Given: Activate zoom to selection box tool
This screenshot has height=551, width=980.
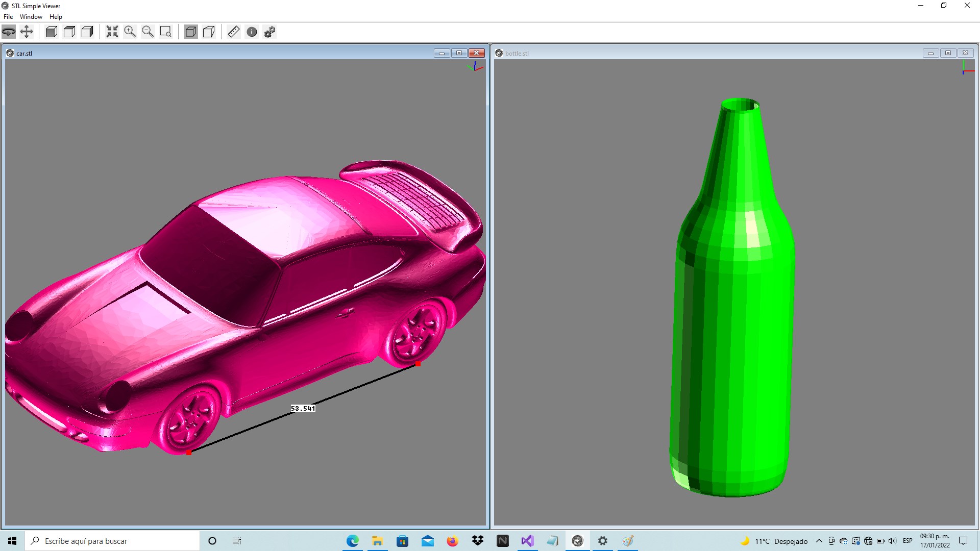Looking at the screenshot, I should (x=166, y=32).
